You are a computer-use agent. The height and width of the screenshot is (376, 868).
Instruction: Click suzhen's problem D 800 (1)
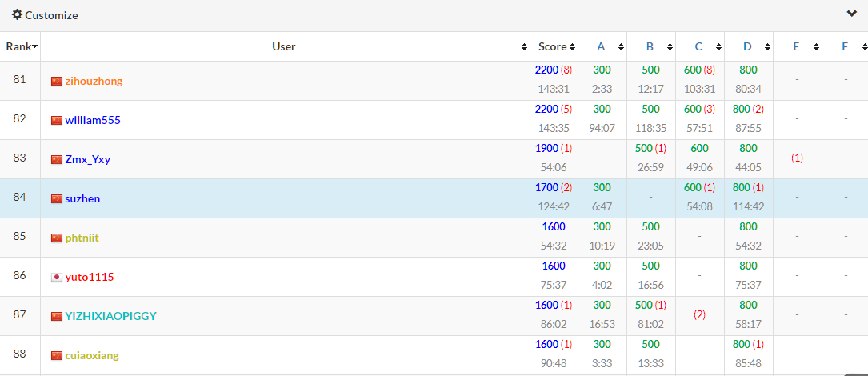[x=748, y=188]
